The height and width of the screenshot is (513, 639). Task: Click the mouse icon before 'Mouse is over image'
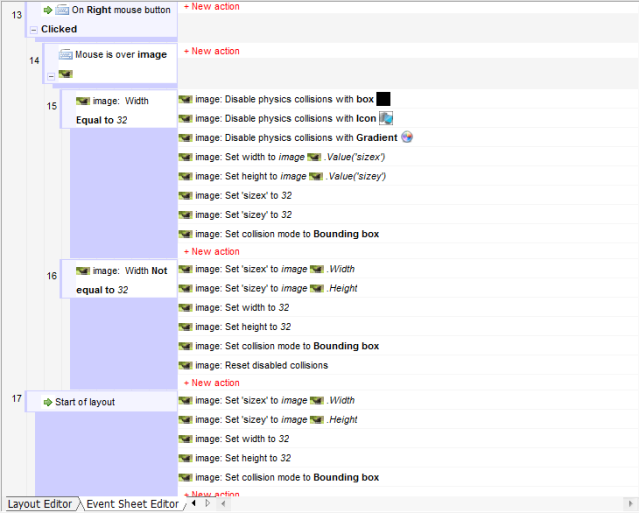66,55
